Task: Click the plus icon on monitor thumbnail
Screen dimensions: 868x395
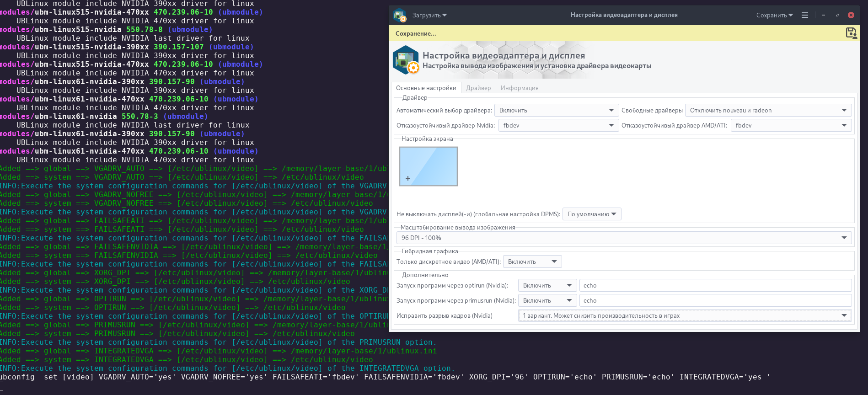Action: click(408, 178)
